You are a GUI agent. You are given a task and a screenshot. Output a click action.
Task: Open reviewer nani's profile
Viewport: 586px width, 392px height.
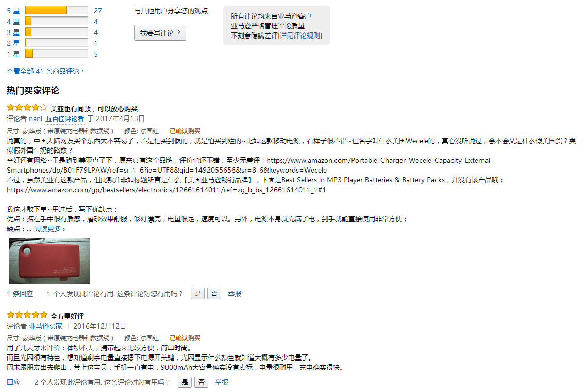tap(36, 119)
